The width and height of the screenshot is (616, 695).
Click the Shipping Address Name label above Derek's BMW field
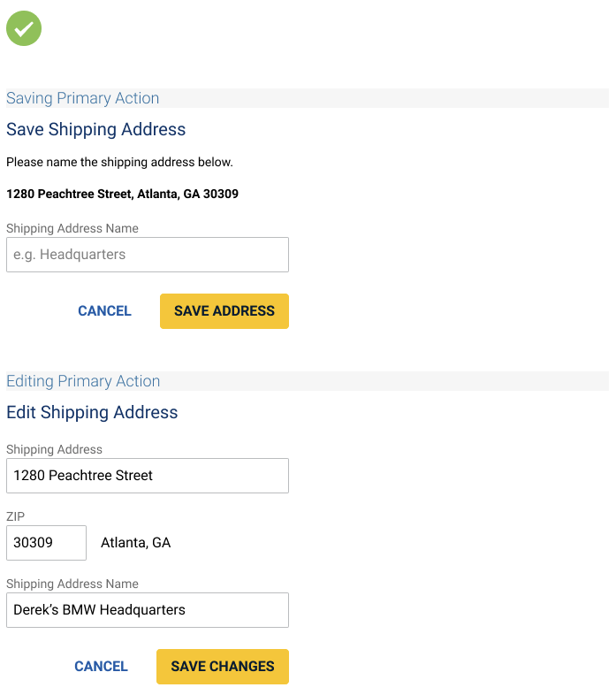pos(72,584)
